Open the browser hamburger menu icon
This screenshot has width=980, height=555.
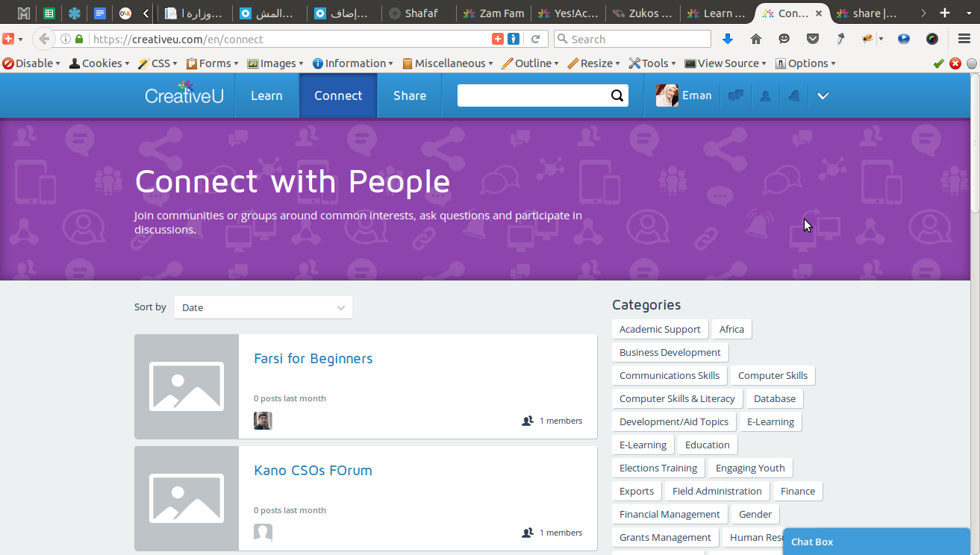click(964, 39)
